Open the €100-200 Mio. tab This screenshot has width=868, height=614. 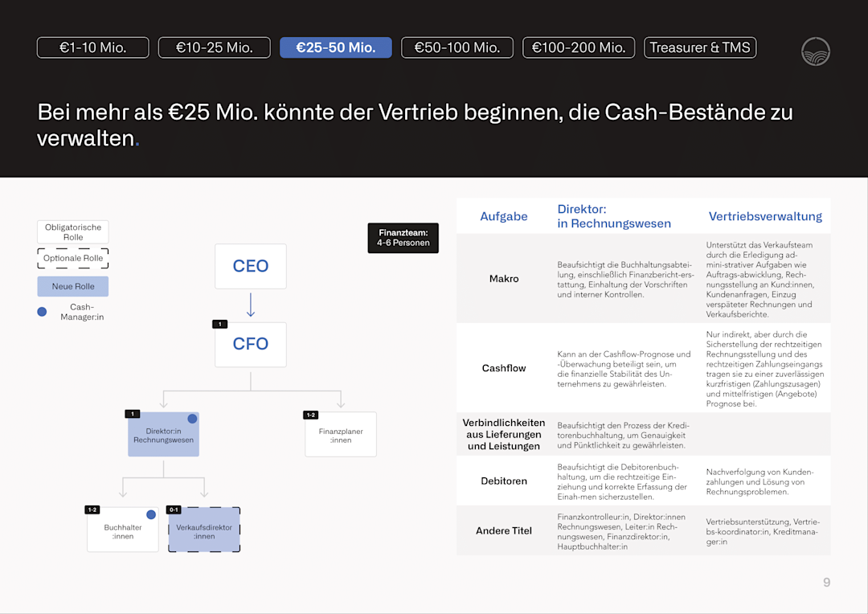click(x=579, y=47)
